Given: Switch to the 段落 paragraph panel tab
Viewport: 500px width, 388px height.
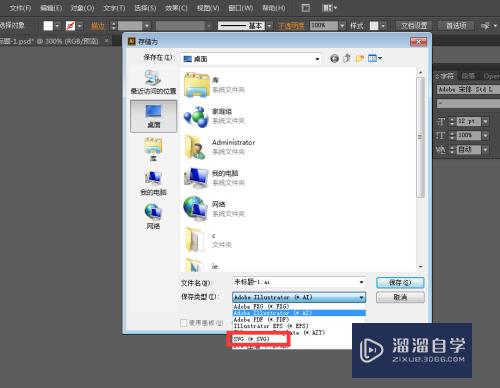Looking at the screenshot, I should (x=468, y=76).
